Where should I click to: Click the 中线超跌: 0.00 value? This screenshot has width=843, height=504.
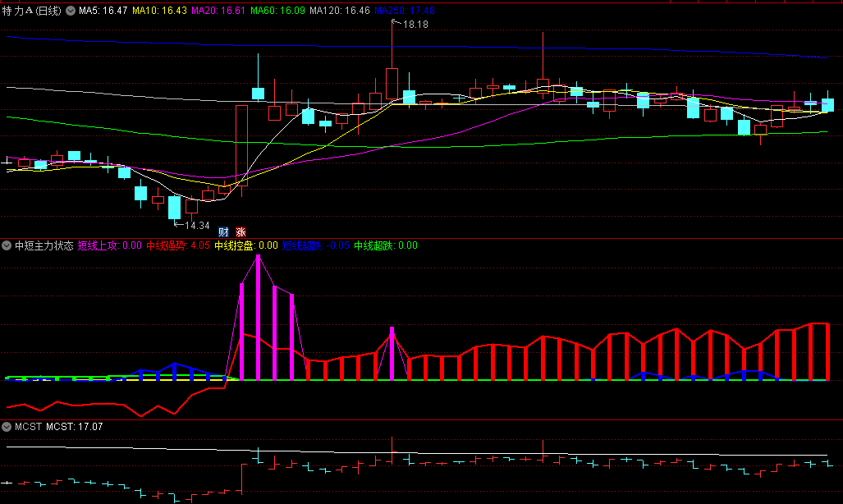[386, 245]
